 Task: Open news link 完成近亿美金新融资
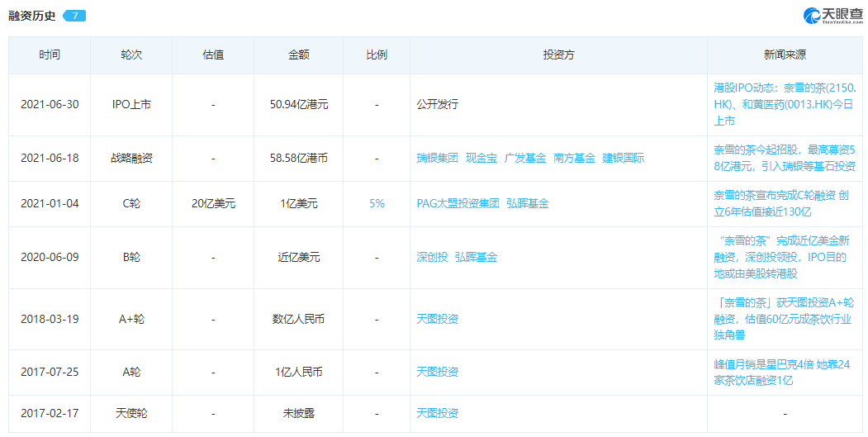click(x=781, y=258)
